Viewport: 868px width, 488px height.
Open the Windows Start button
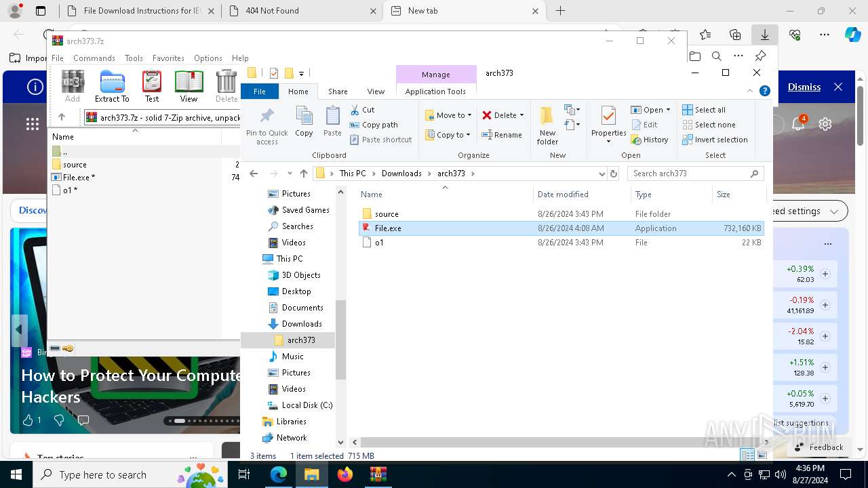(16, 474)
